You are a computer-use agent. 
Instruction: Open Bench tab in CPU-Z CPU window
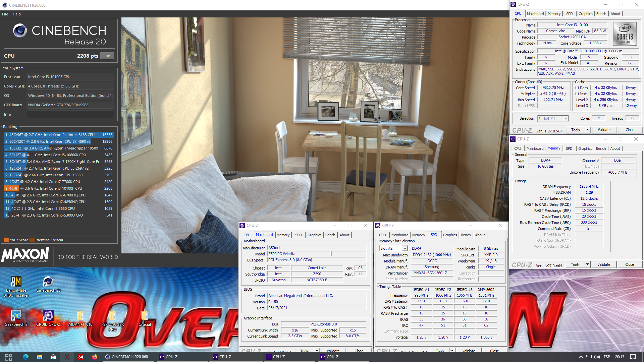[601, 14]
